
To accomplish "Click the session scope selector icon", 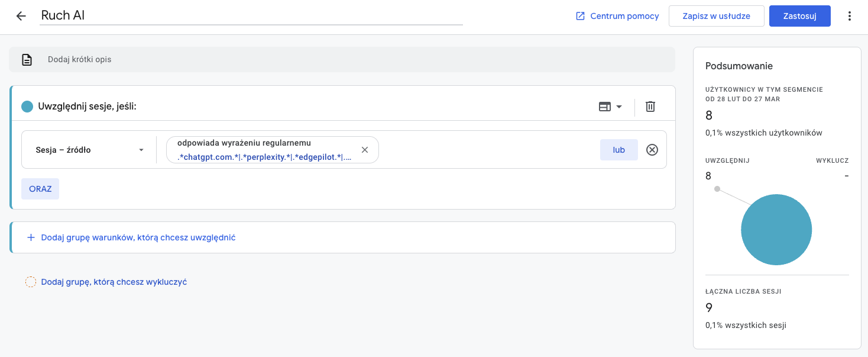I will (x=605, y=107).
